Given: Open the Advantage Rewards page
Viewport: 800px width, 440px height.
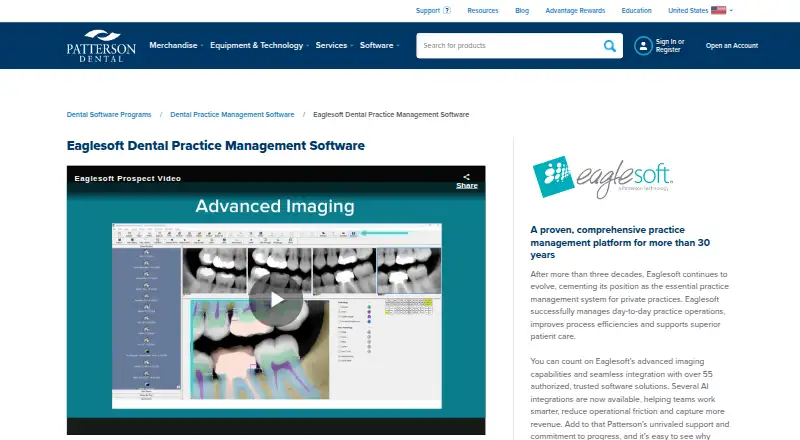Looking at the screenshot, I should pyautogui.click(x=575, y=10).
